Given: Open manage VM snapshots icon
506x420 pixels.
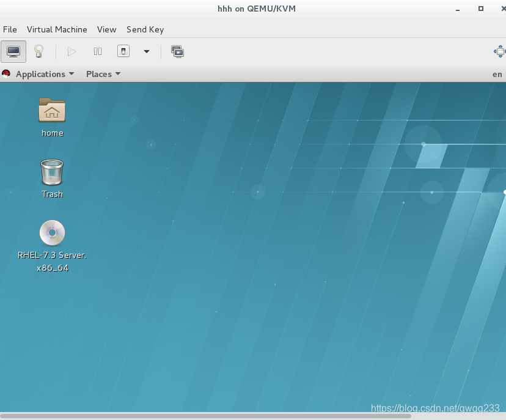Looking at the screenshot, I should (177, 51).
